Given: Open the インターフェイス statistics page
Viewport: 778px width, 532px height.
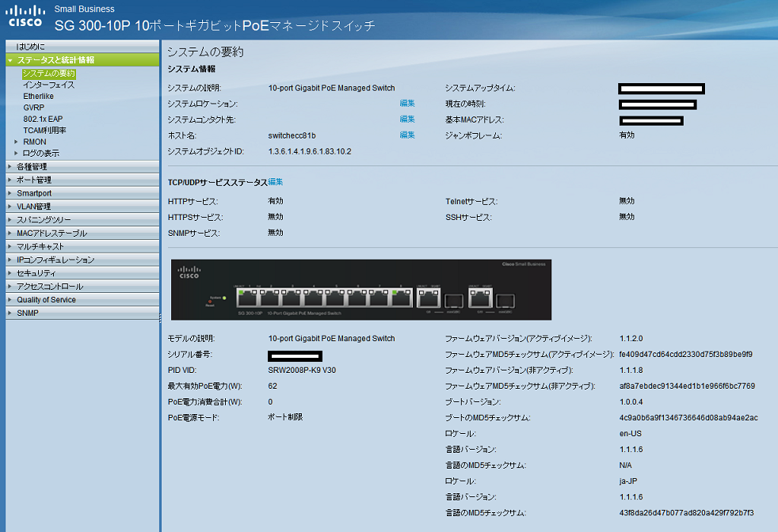Looking at the screenshot, I should 48,85.
